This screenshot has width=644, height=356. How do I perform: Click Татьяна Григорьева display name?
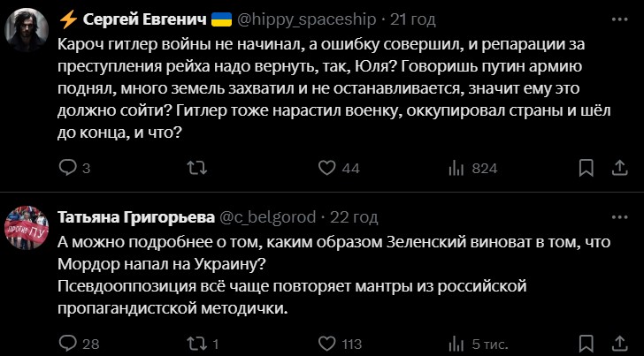135,217
